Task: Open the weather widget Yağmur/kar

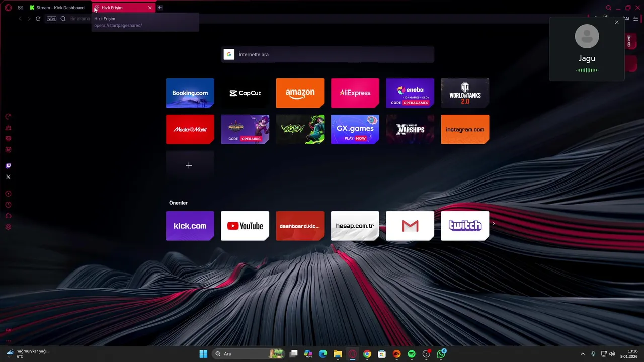Action: click(28, 354)
